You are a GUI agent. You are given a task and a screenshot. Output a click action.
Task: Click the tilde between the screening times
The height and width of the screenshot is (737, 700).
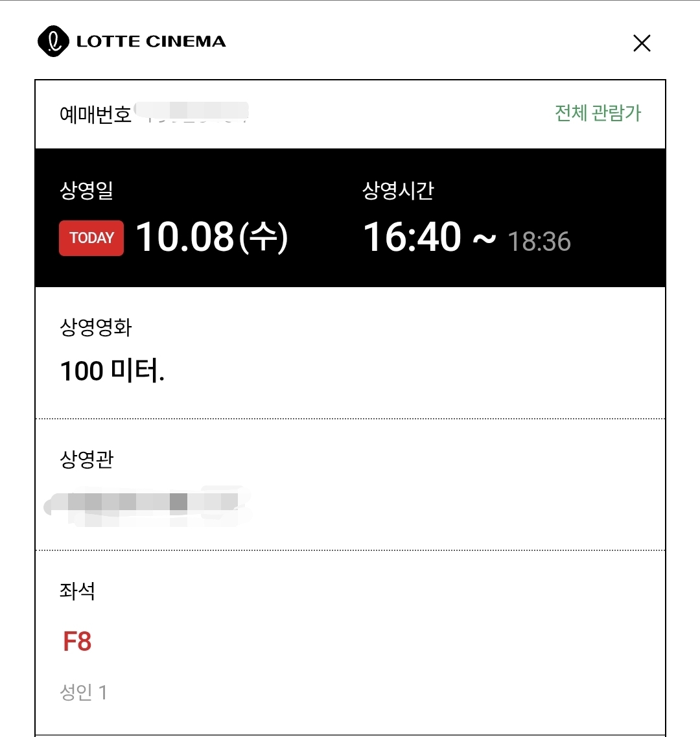pyautogui.click(x=484, y=239)
